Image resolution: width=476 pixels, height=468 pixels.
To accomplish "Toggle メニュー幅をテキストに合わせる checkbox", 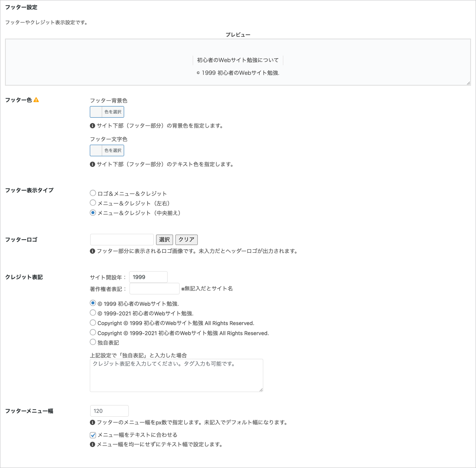I will coord(93,435).
